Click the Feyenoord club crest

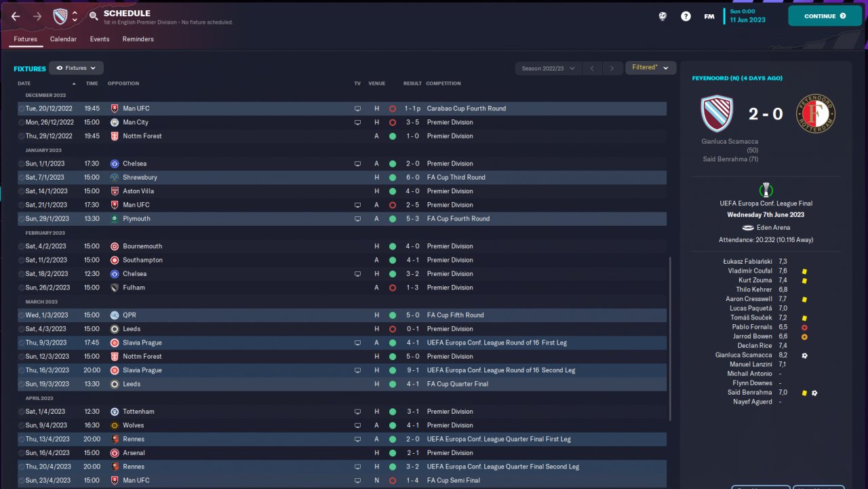pyautogui.click(x=815, y=113)
